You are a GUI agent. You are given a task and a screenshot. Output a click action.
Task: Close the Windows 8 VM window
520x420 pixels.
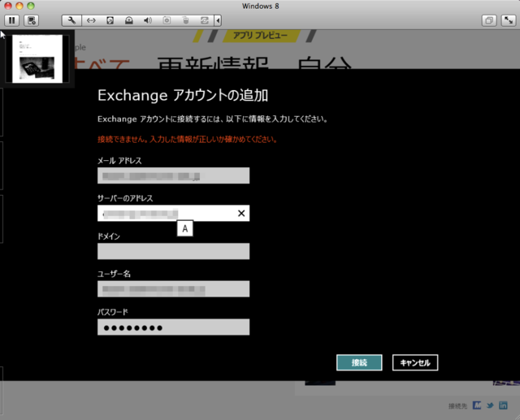tap(8, 6)
